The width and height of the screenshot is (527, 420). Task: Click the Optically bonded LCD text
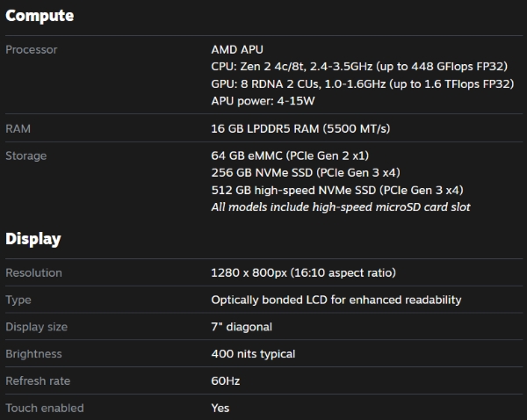pyautogui.click(x=336, y=300)
